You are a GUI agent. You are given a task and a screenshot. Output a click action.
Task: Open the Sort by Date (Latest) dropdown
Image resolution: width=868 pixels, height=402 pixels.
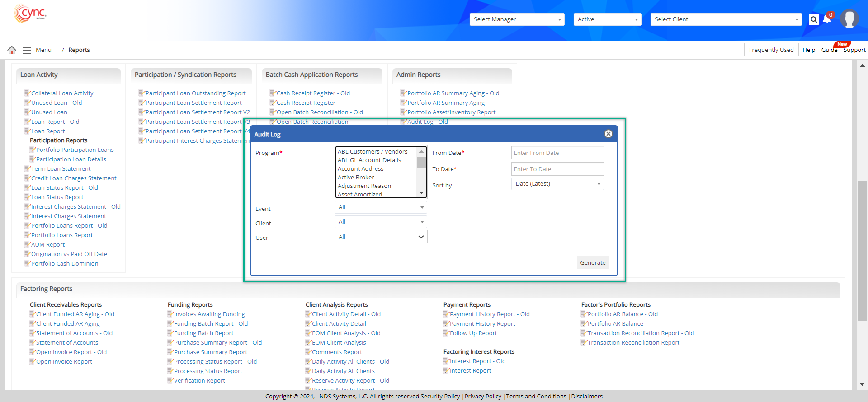click(x=557, y=184)
